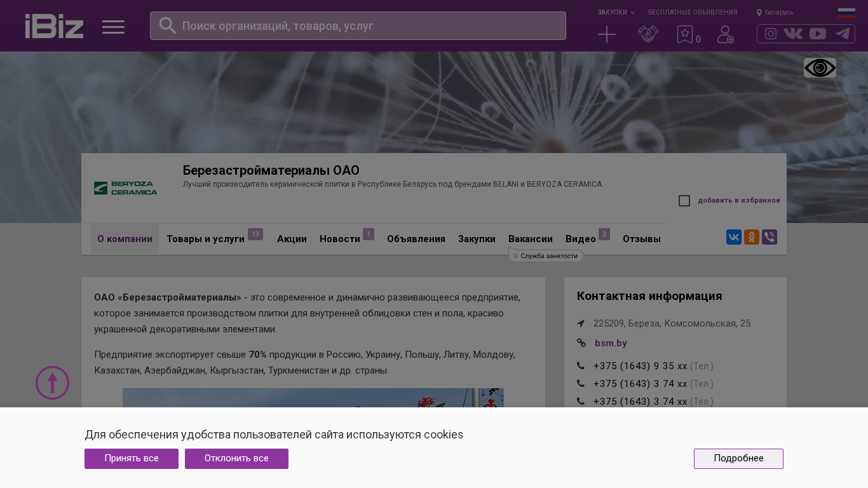Image resolution: width=868 pixels, height=488 pixels.
Task: Switch language via Russian flag
Action: click(846, 13)
